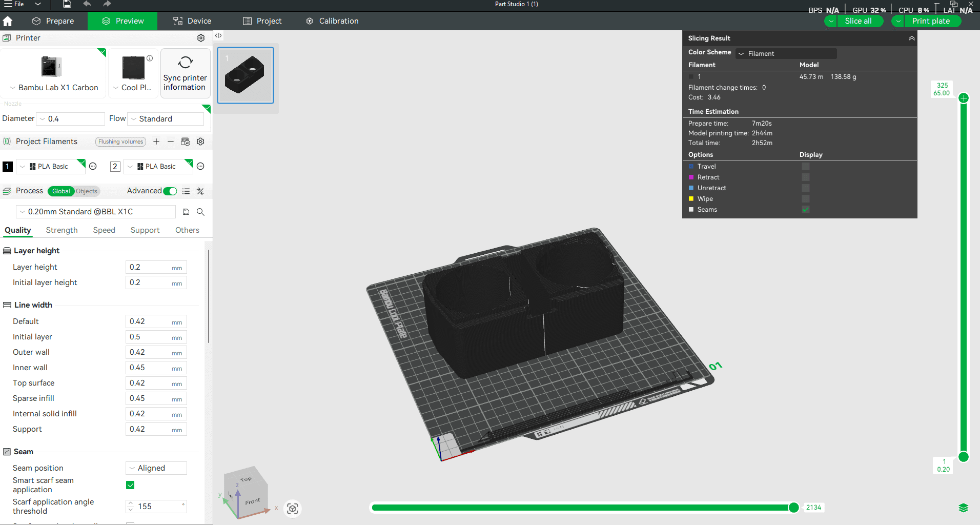Viewport: 980px width, 525px height.
Task: Click the undo arrow icon
Action: pyautogui.click(x=87, y=4)
